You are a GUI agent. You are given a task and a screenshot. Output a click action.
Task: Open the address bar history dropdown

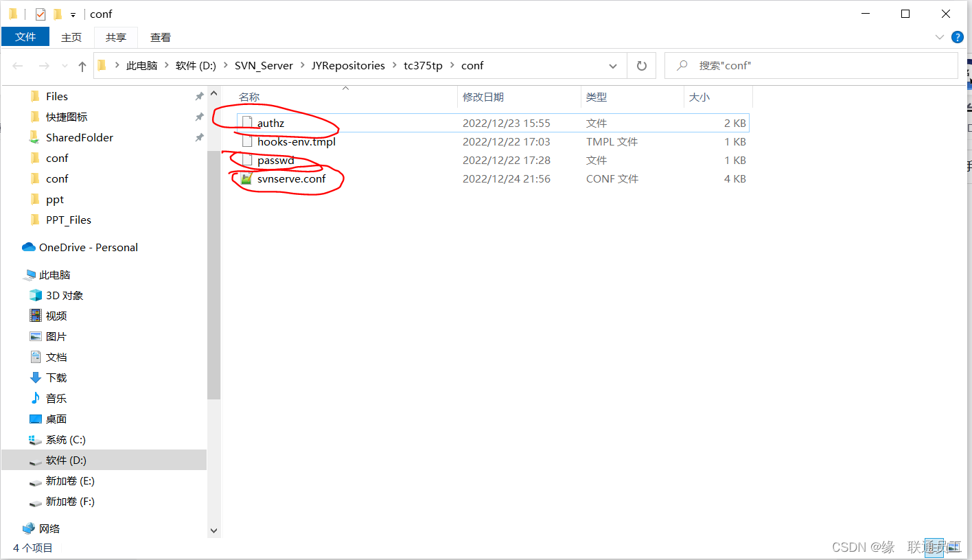612,65
